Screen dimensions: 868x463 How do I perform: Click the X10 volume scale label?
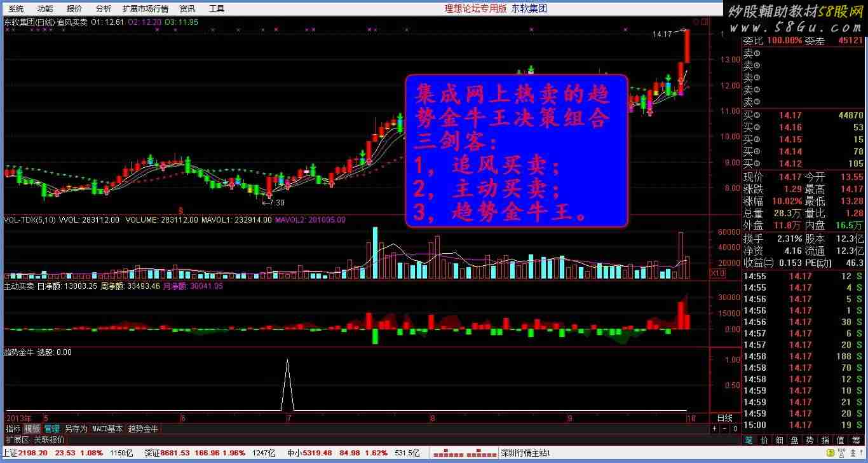[x=717, y=273]
